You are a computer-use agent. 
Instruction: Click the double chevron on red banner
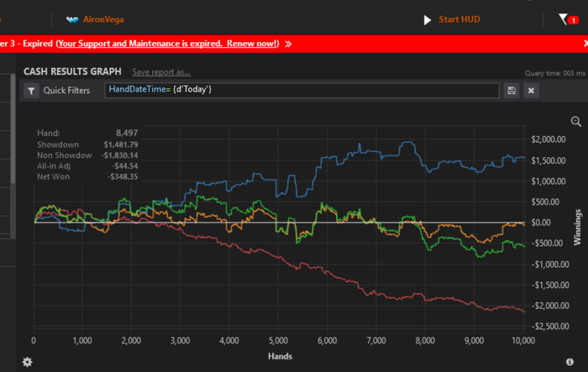[x=288, y=44]
